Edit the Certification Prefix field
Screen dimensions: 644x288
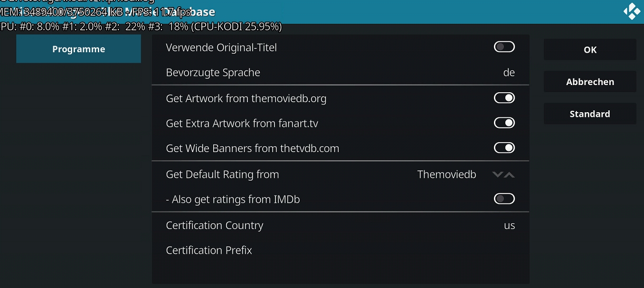click(x=340, y=250)
